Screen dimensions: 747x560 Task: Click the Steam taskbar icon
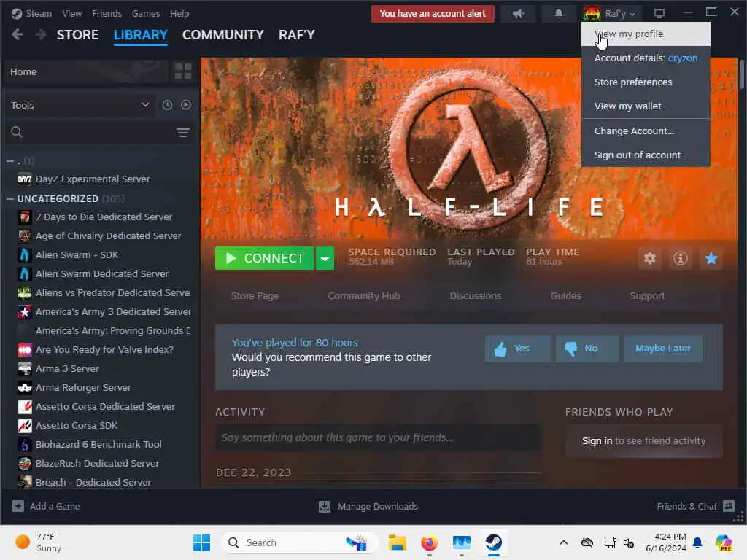pyautogui.click(x=494, y=542)
